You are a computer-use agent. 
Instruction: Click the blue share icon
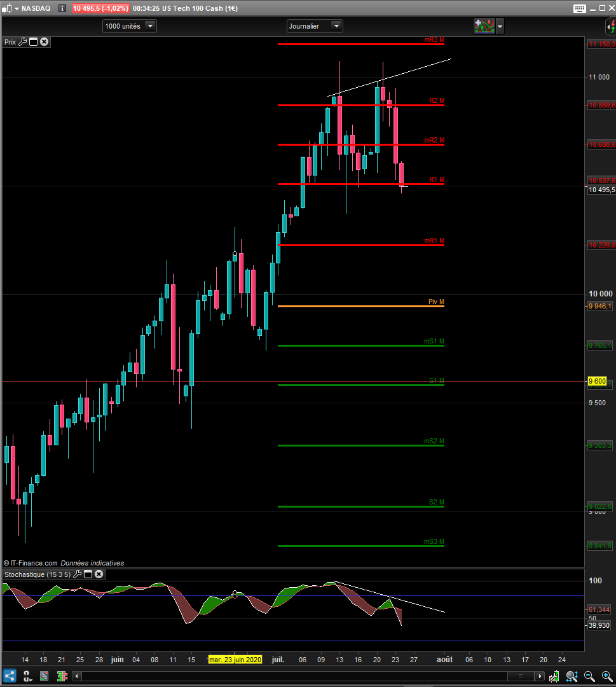[x=10, y=676]
